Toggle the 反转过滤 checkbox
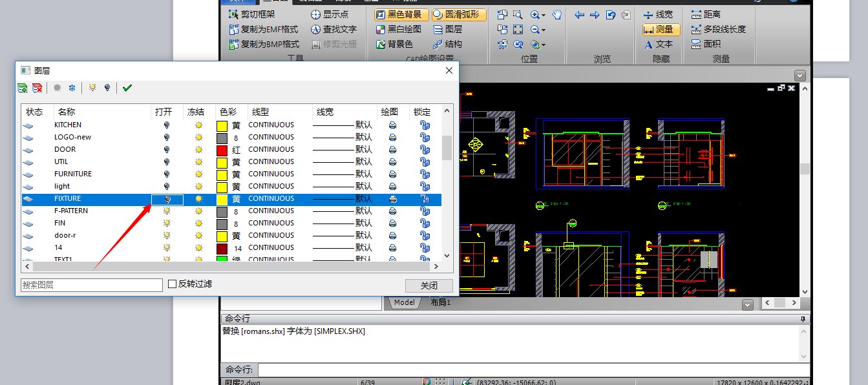The image size is (868, 385). point(172,284)
